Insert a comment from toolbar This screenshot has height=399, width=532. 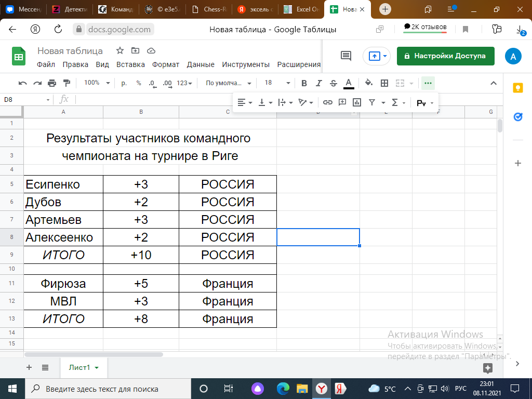[342, 102]
